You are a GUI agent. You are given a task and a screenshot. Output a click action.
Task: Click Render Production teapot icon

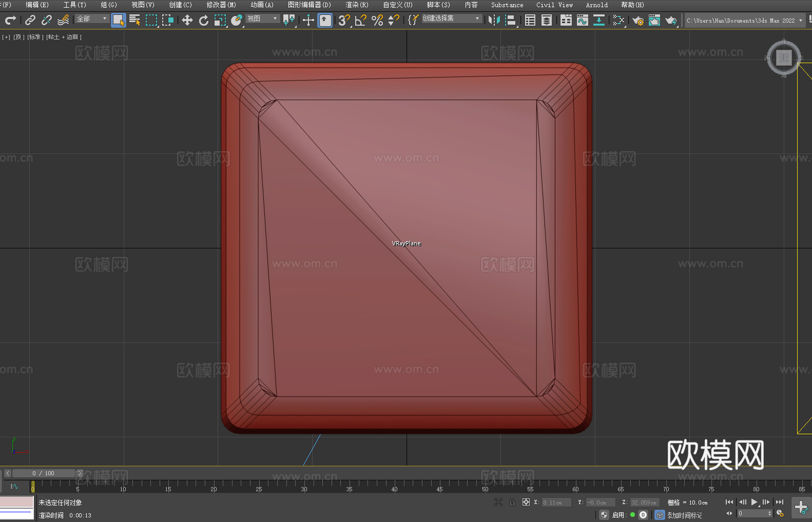point(671,20)
